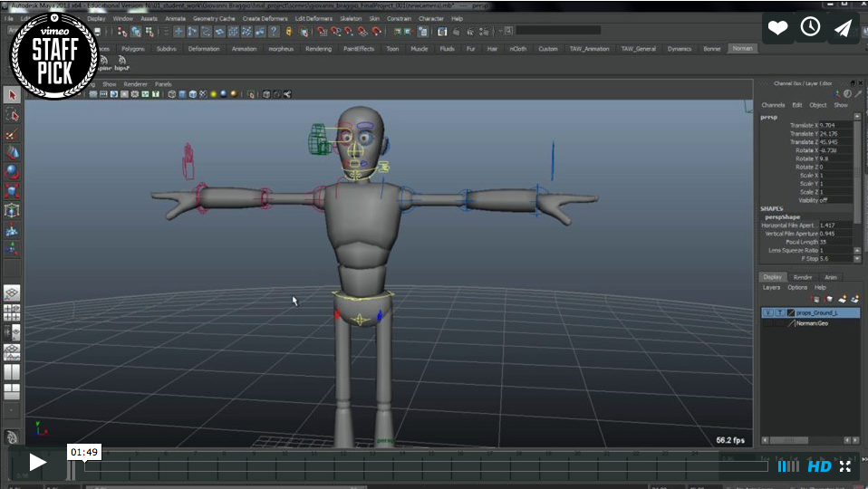The width and height of the screenshot is (868, 489).
Task: Toggle visibility V box of props_Ground layer
Action: point(767,312)
